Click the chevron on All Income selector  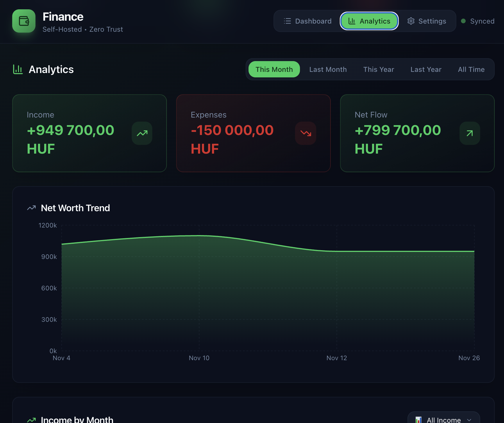[x=469, y=420]
